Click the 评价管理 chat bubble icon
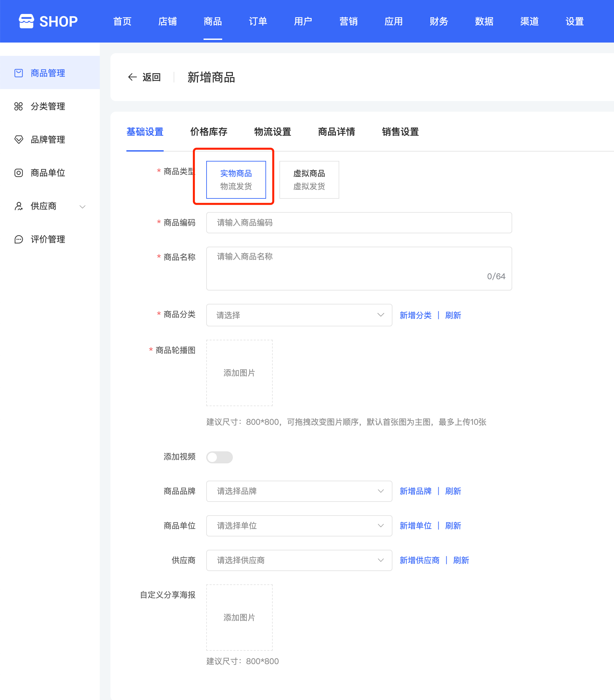Viewport: 614px width, 700px height. point(19,239)
